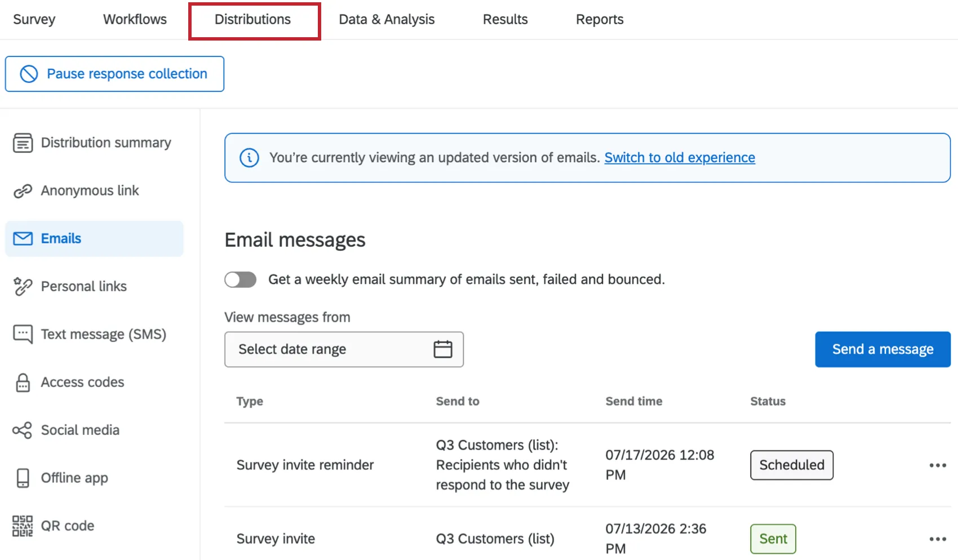Image resolution: width=958 pixels, height=560 pixels.
Task: Click the Scheduled status badge
Action: pos(792,465)
